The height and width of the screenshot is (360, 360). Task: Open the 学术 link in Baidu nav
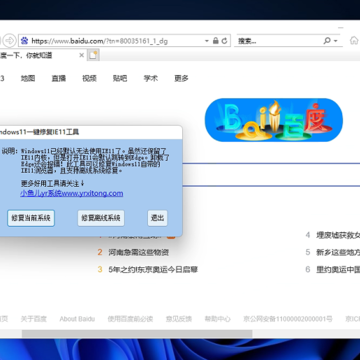tap(151, 78)
